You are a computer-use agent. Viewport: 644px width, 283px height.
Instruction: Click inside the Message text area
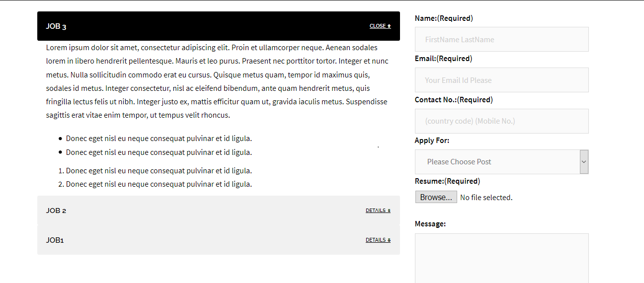coord(501,258)
